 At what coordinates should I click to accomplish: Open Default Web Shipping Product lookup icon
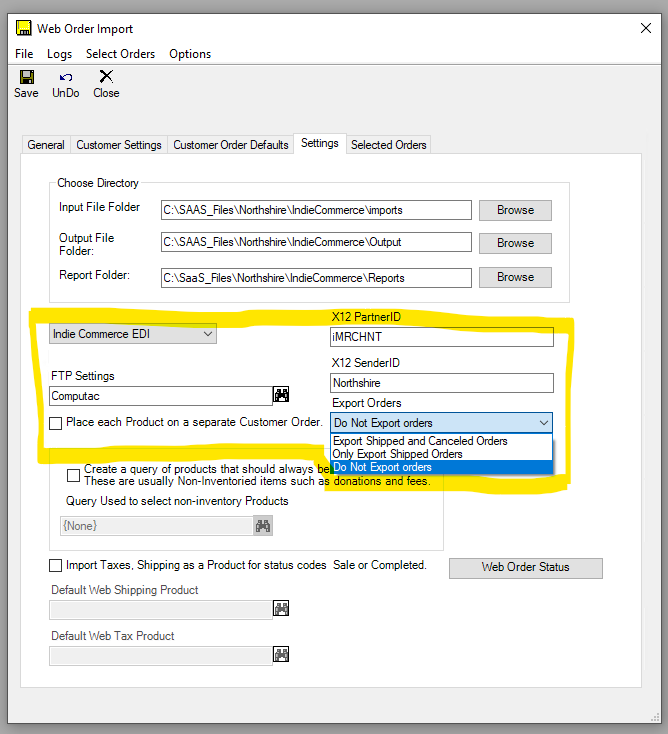click(281, 609)
